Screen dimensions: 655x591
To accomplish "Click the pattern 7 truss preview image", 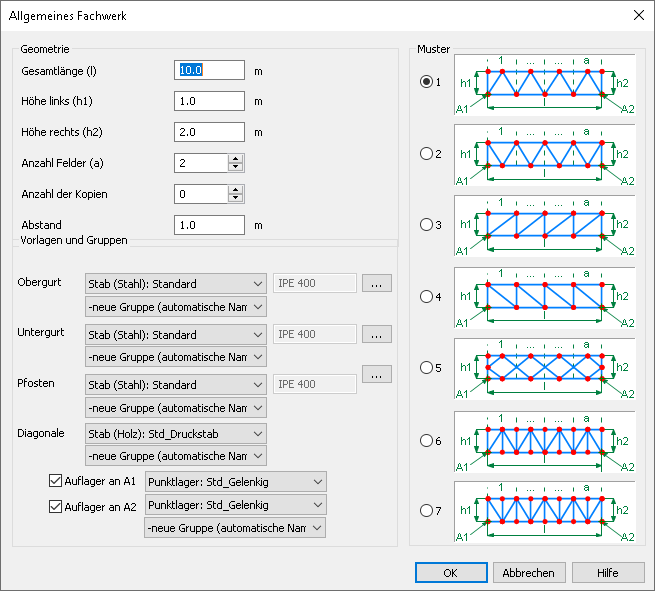I will (x=544, y=513).
